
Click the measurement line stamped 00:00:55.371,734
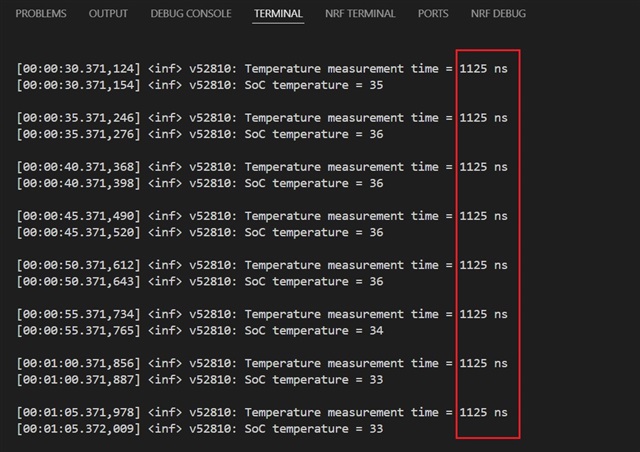(x=260, y=314)
